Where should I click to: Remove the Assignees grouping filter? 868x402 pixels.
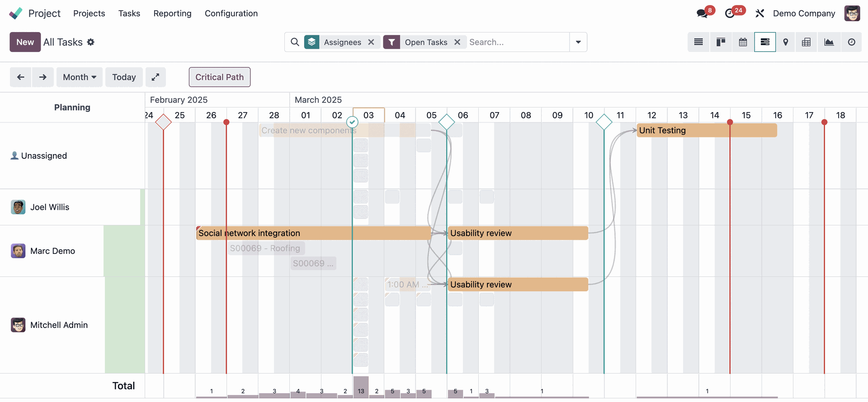coord(371,42)
